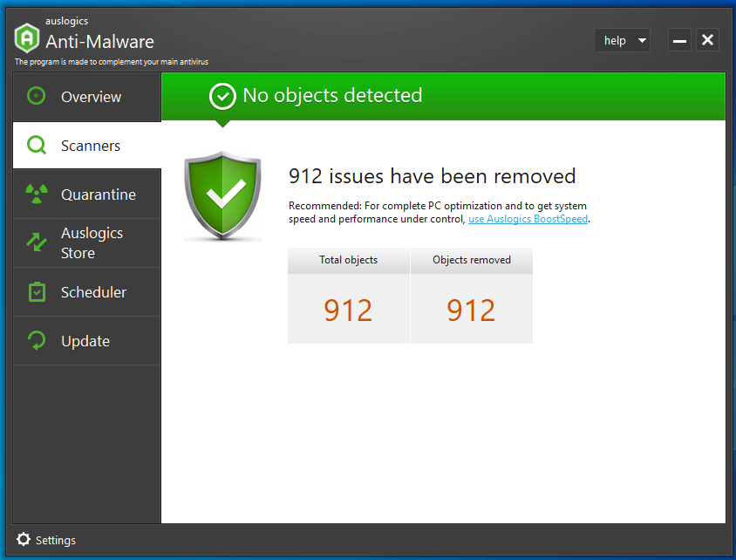
Task: Click the Scanners magnifier icon
Action: [x=36, y=145]
